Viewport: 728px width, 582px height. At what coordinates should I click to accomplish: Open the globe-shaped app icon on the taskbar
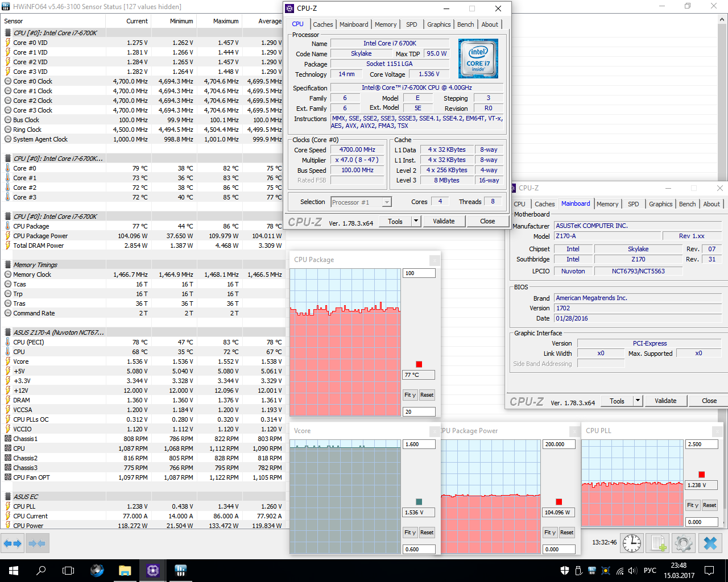pyautogui.click(x=97, y=571)
